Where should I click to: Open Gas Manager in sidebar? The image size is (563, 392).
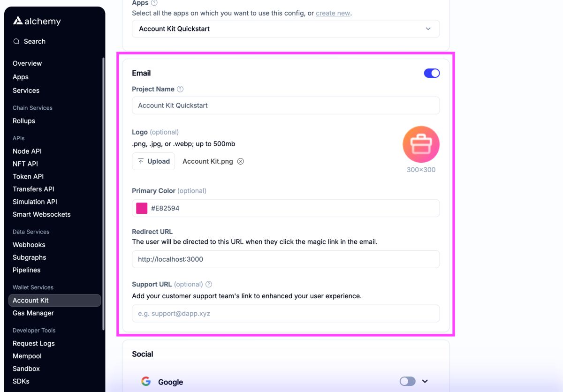(x=33, y=313)
